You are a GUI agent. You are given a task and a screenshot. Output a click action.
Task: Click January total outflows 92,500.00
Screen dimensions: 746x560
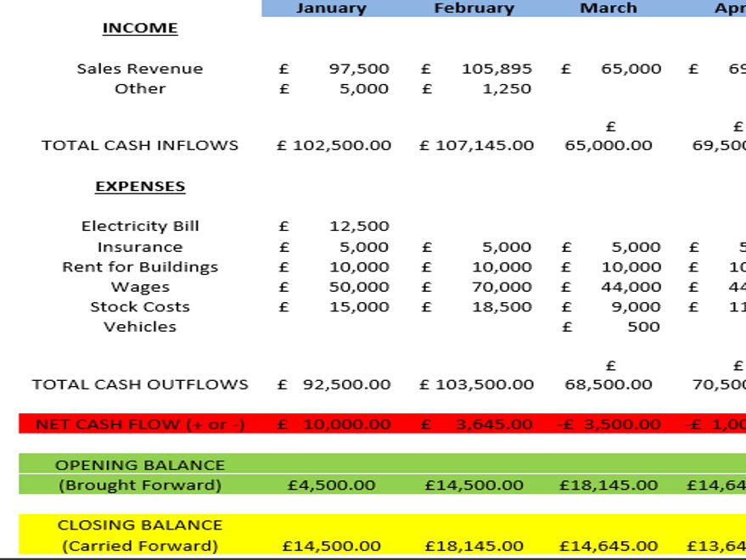347,384
